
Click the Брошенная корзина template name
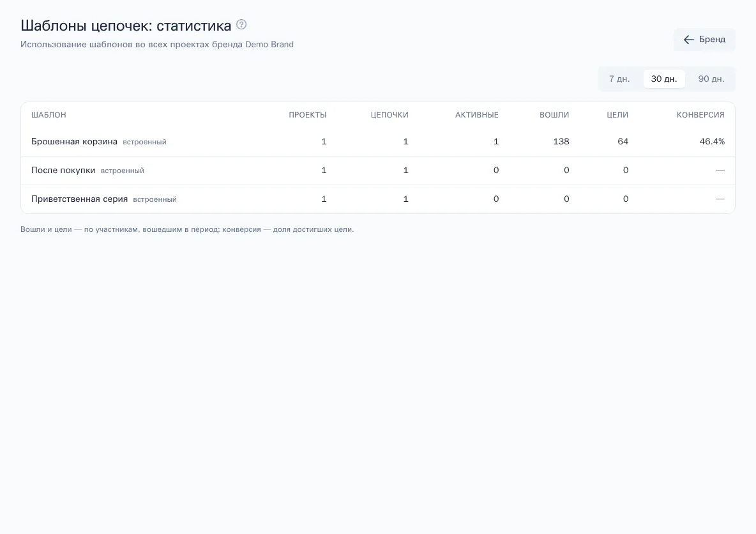coord(74,142)
